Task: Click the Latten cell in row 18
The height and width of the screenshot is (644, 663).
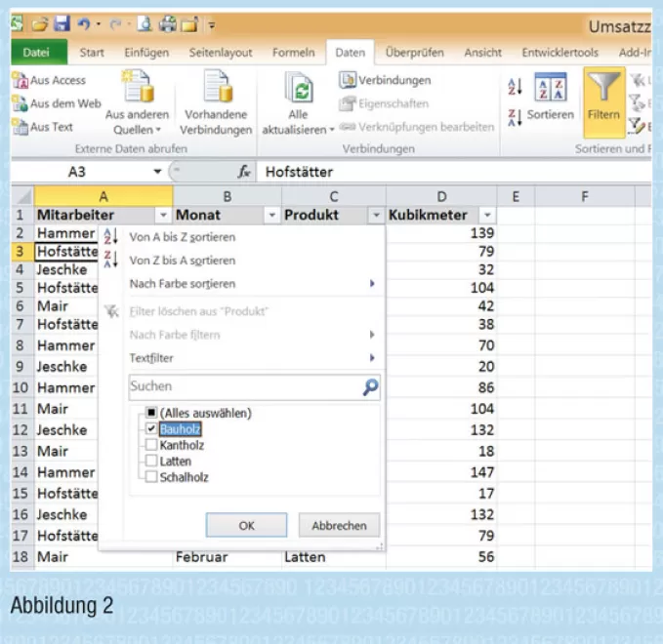Action: tap(334, 556)
